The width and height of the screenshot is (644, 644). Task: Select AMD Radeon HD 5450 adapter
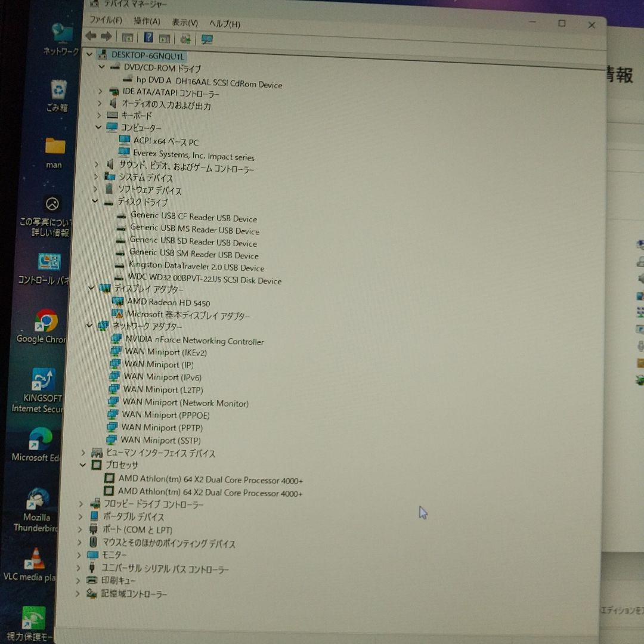pyautogui.click(x=168, y=302)
